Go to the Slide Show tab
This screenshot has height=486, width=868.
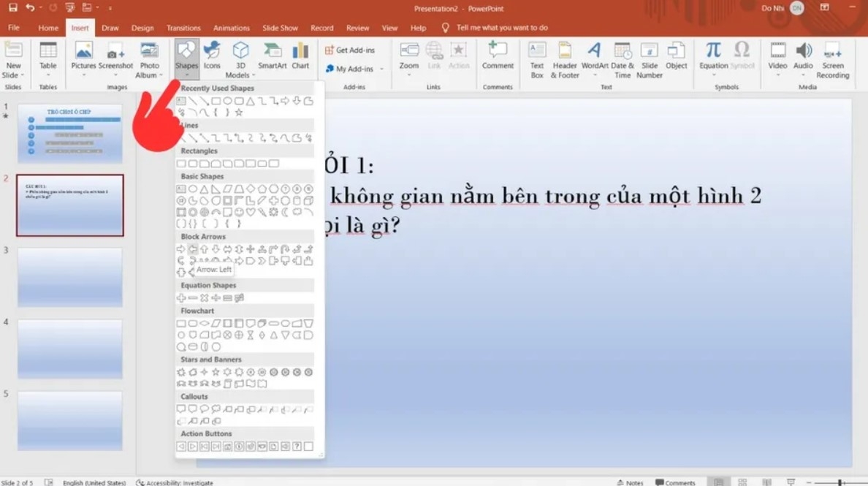[x=280, y=28]
